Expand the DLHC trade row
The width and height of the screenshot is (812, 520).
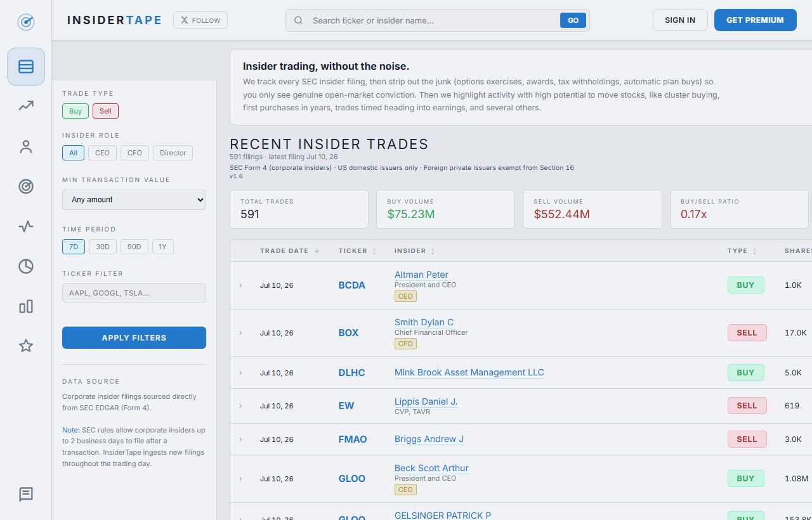240,373
